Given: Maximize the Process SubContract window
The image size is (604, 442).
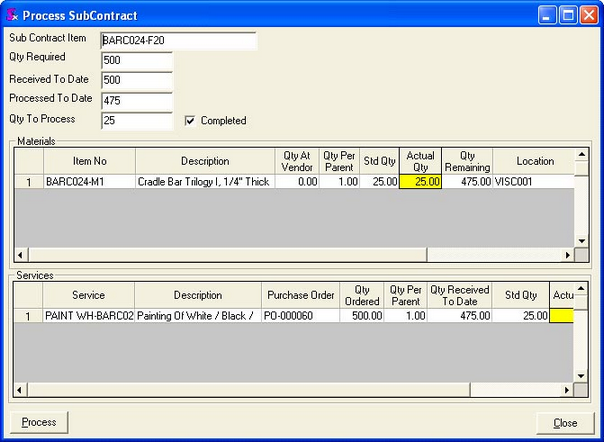Looking at the screenshot, I should [x=567, y=16].
